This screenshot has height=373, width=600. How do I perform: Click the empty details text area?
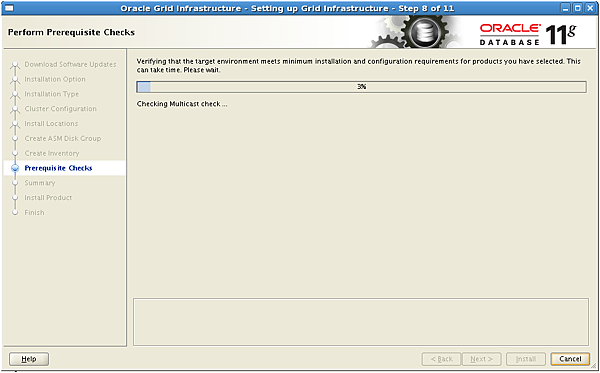361,322
